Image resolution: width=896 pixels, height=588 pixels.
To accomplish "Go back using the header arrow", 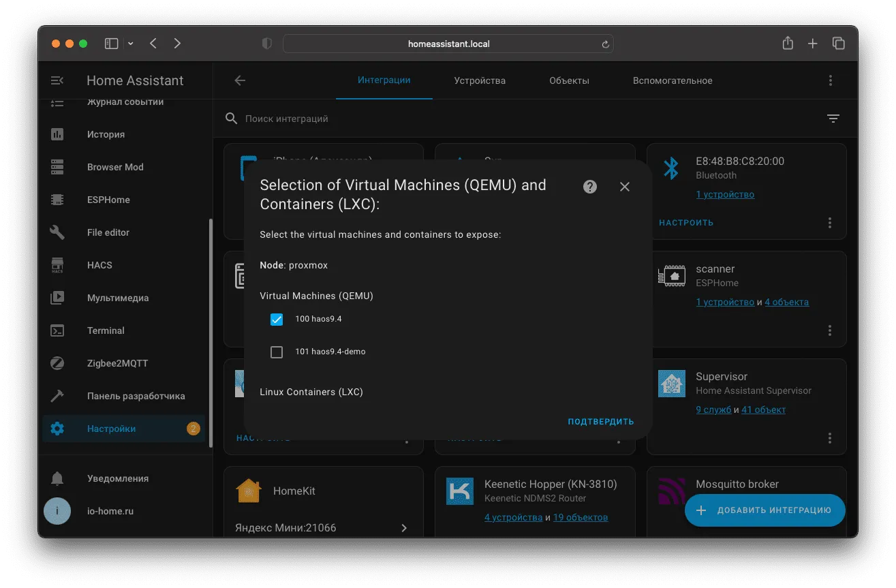I will (x=240, y=80).
